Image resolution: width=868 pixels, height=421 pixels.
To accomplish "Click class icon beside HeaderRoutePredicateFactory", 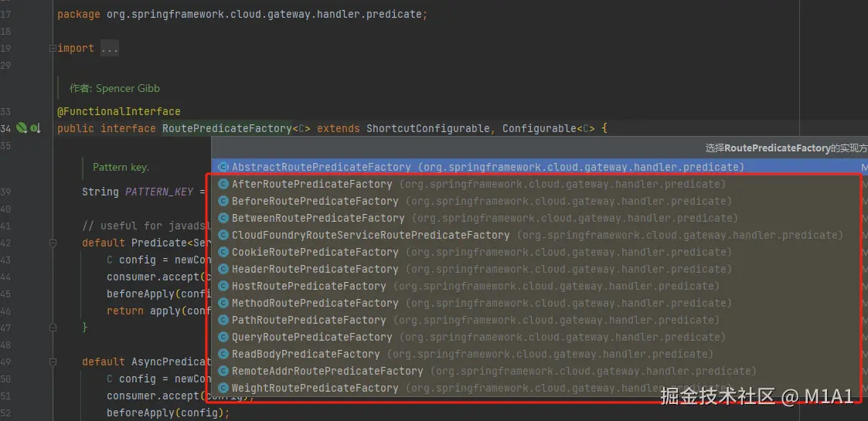I will click(223, 270).
